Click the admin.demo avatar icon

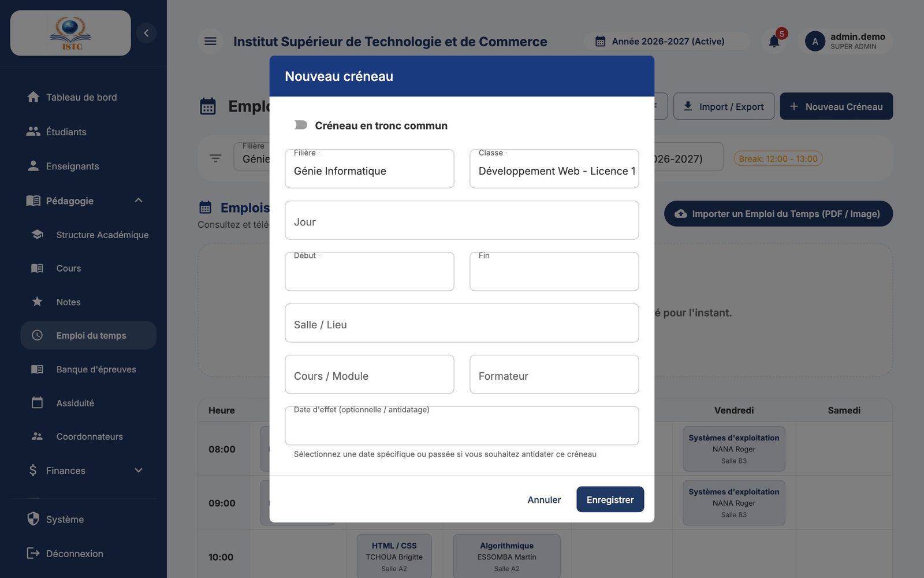click(x=815, y=41)
